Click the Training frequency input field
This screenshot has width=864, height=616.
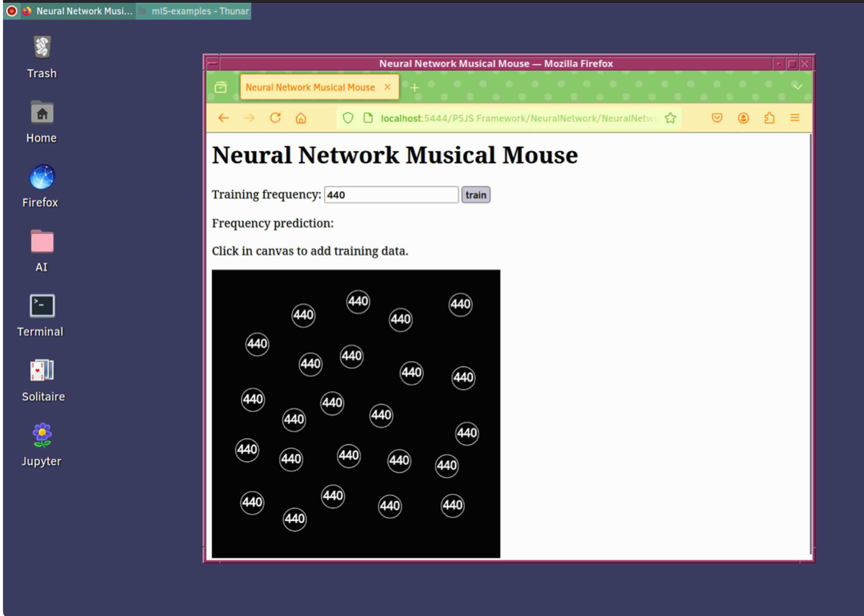click(391, 195)
